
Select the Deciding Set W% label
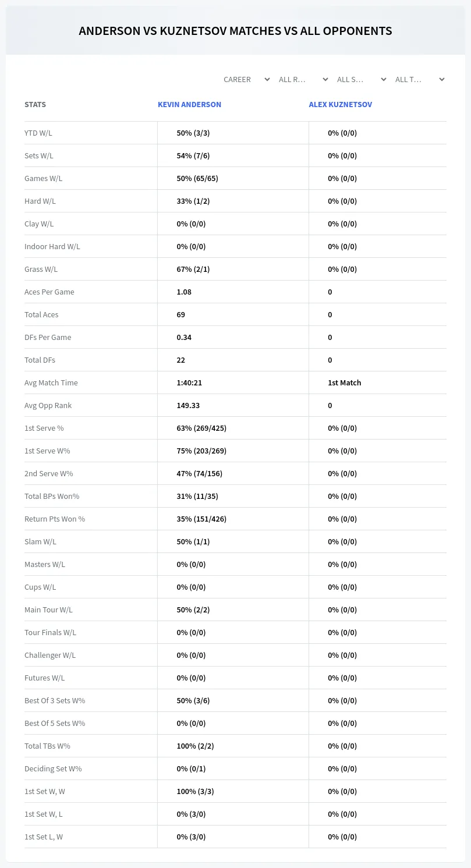[53, 768]
